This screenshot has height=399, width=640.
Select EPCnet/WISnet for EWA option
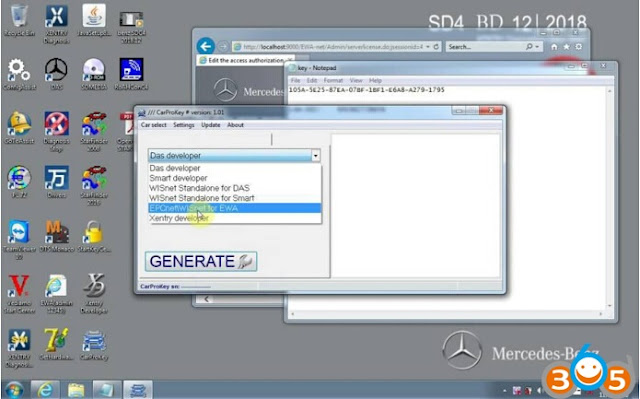pyautogui.click(x=235, y=208)
